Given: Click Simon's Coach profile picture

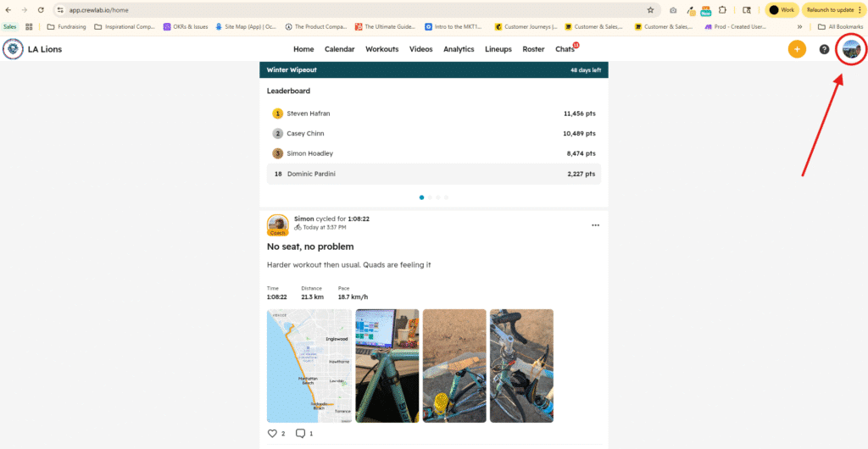Looking at the screenshot, I should (277, 224).
